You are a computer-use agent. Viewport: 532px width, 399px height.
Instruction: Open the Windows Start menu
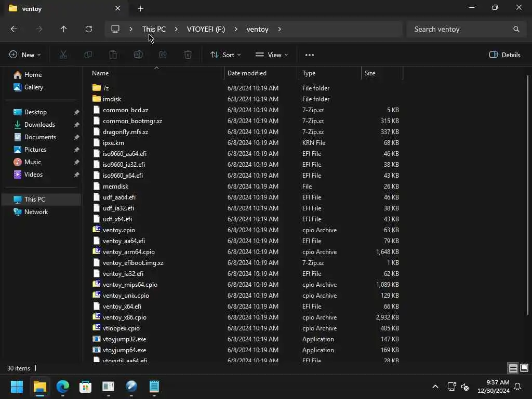pos(17,387)
